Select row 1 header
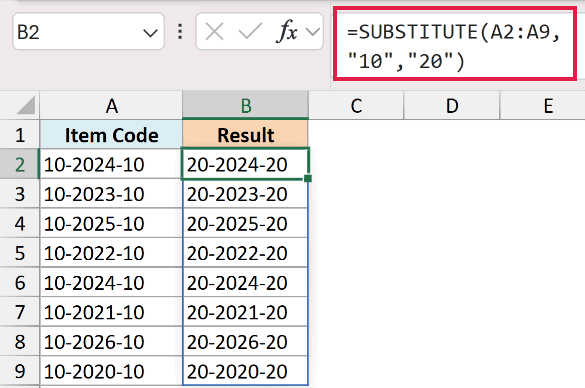 20,135
